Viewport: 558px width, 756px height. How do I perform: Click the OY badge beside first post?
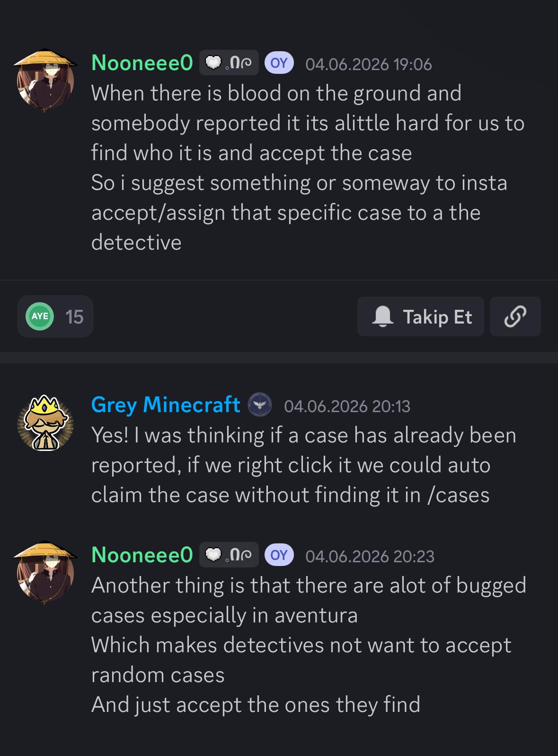[279, 63]
